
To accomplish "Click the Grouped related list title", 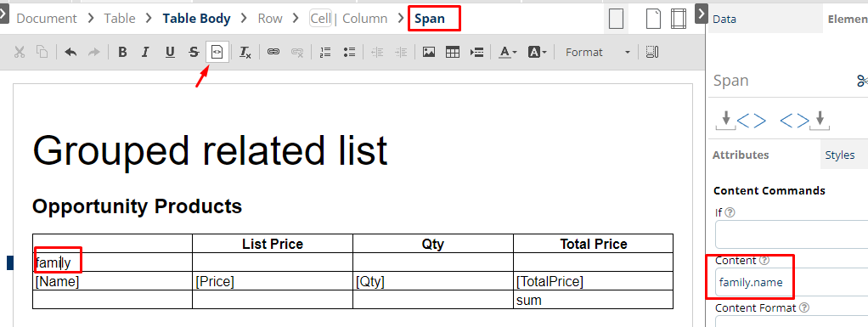I will (211, 150).
